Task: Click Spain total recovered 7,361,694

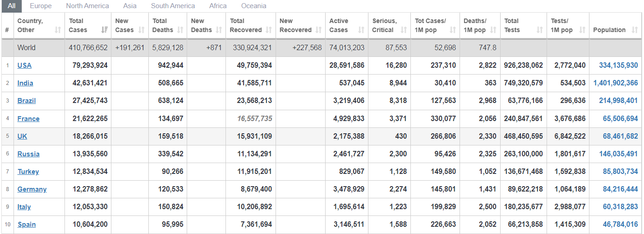Action: pyautogui.click(x=257, y=225)
